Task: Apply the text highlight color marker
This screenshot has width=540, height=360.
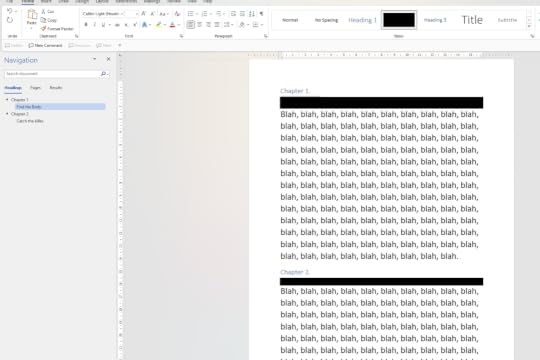Action: (158, 25)
